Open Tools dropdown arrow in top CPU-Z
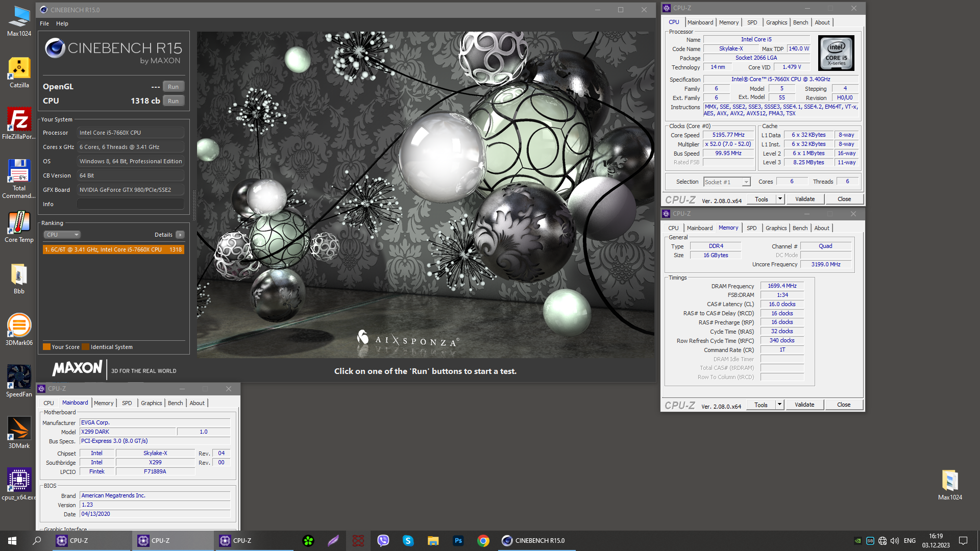Screen dimensions: 980x551 (780, 199)
